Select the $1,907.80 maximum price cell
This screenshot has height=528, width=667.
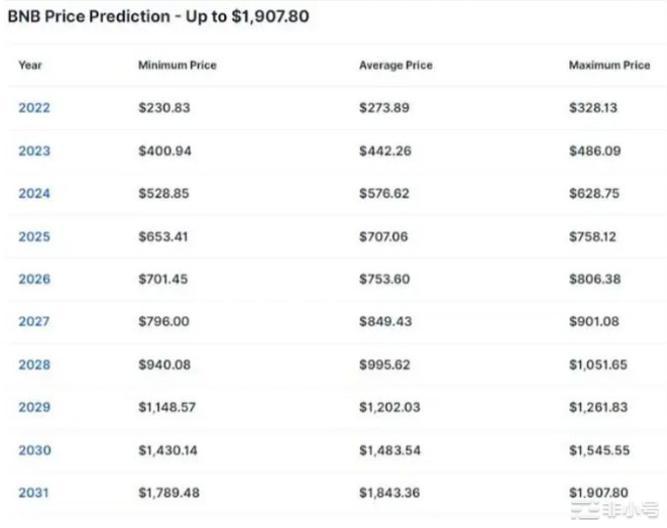coord(599,492)
